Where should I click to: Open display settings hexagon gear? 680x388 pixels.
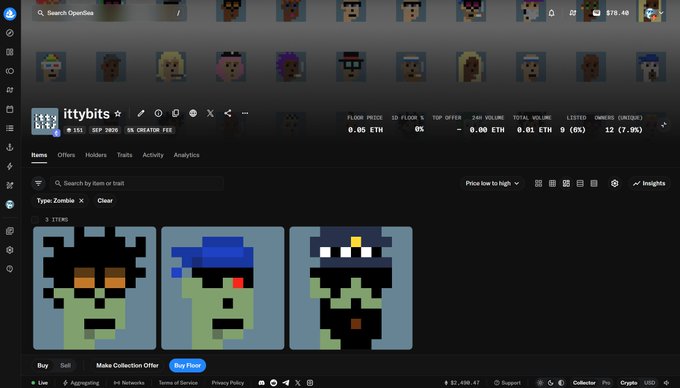[615, 183]
